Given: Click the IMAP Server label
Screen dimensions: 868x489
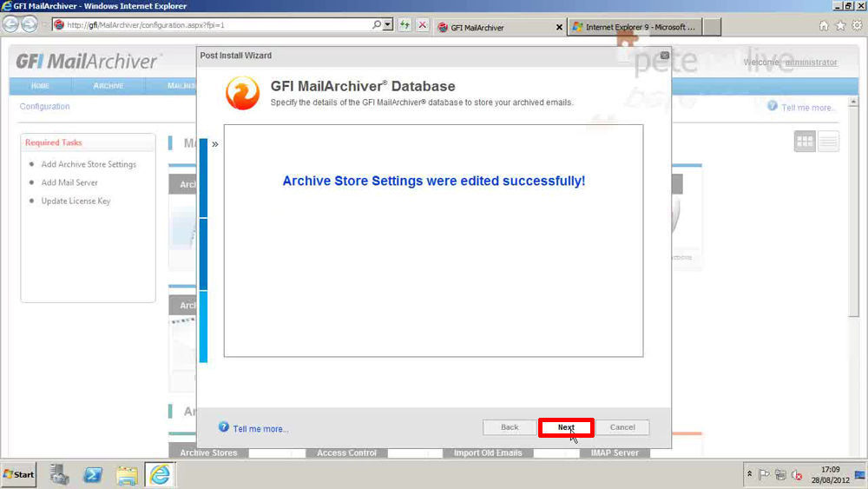Looking at the screenshot, I should (615, 453).
